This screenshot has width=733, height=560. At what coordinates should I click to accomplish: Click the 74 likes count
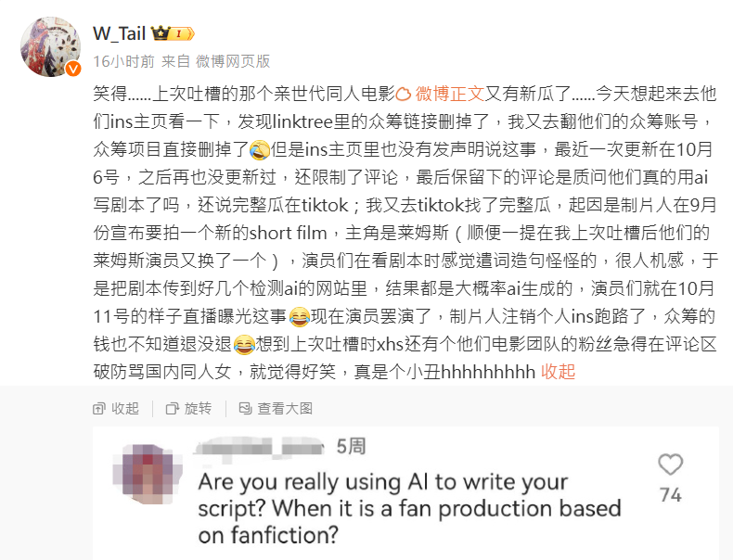[x=670, y=495]
